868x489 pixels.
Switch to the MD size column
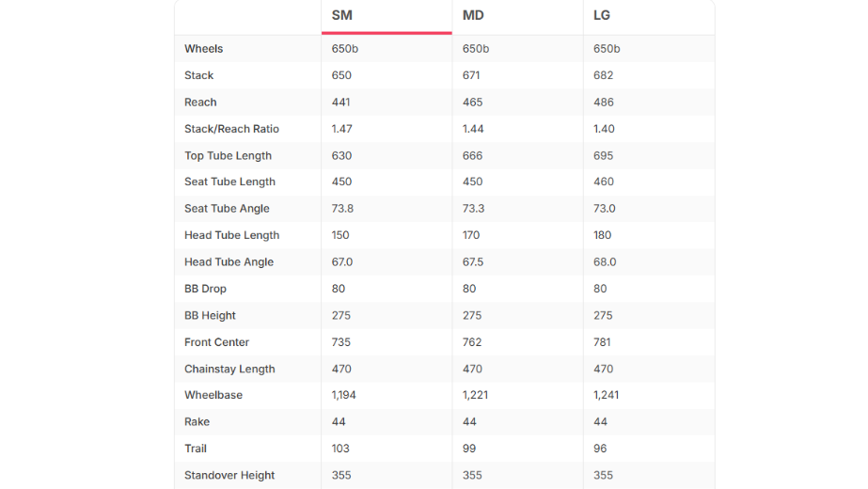(517, 16)
